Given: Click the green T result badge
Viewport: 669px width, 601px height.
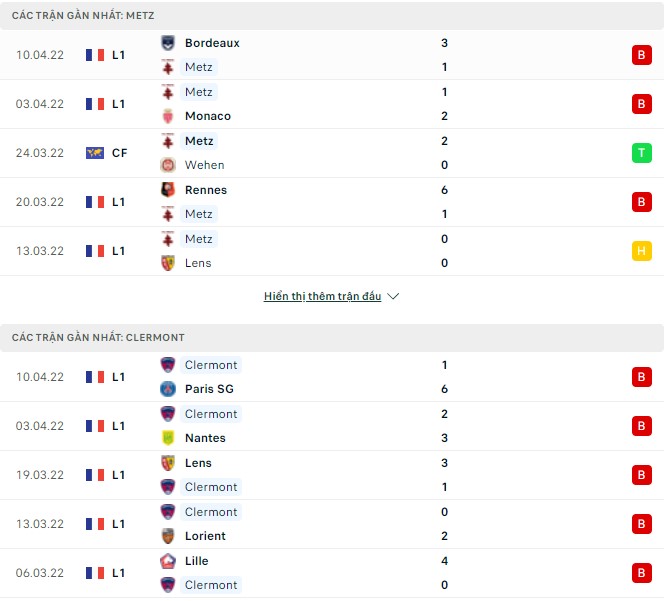Looking at the screenshot, I should (x=641, y=153).
